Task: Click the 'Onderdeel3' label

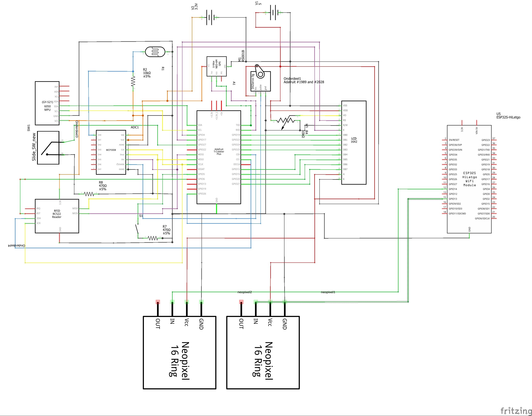Action: tap(77, 129)
